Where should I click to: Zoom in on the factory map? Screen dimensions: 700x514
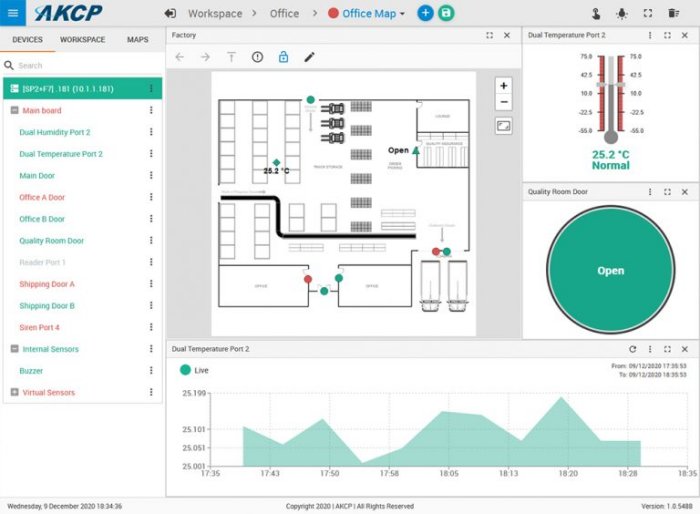[503, 86]
